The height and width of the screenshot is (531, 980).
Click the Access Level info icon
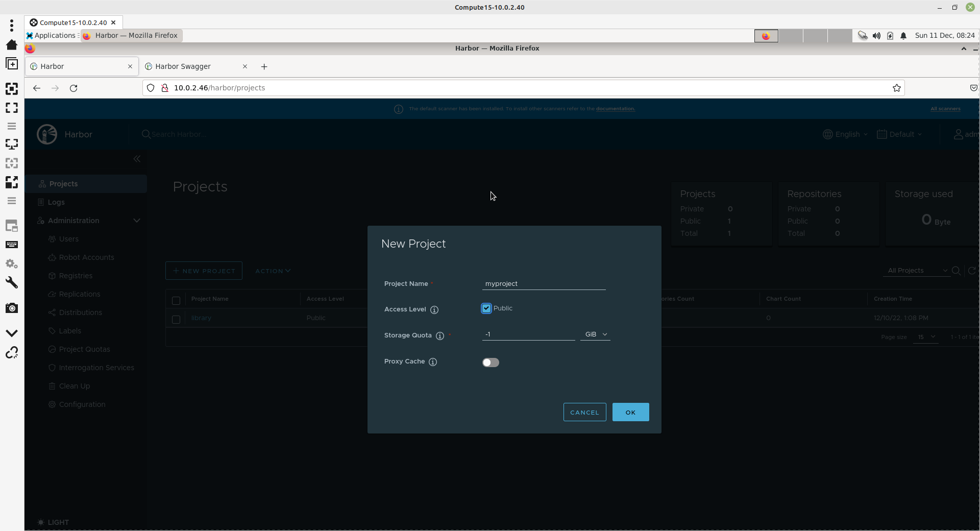[x=434, y=310]
